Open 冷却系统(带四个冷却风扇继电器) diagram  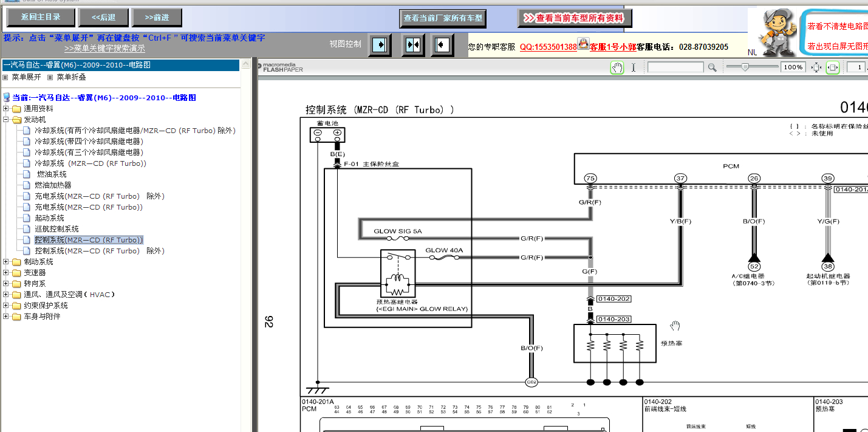click(89, 142)
